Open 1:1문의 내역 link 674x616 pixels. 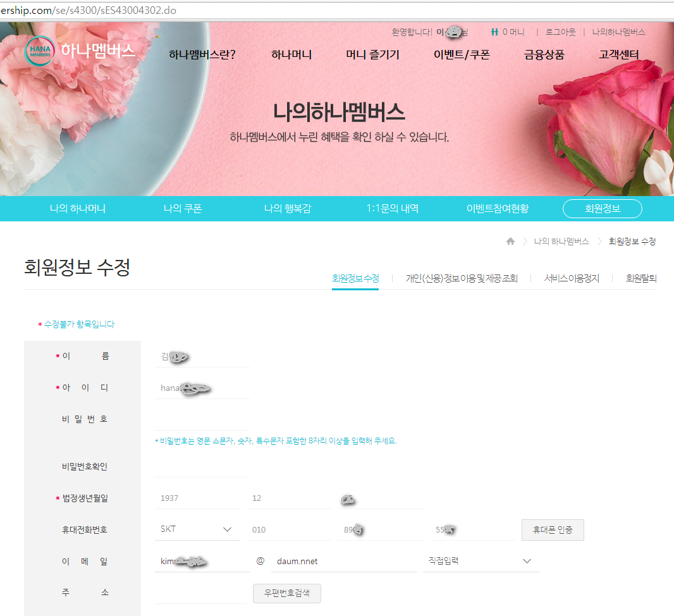tap(392, 209)
